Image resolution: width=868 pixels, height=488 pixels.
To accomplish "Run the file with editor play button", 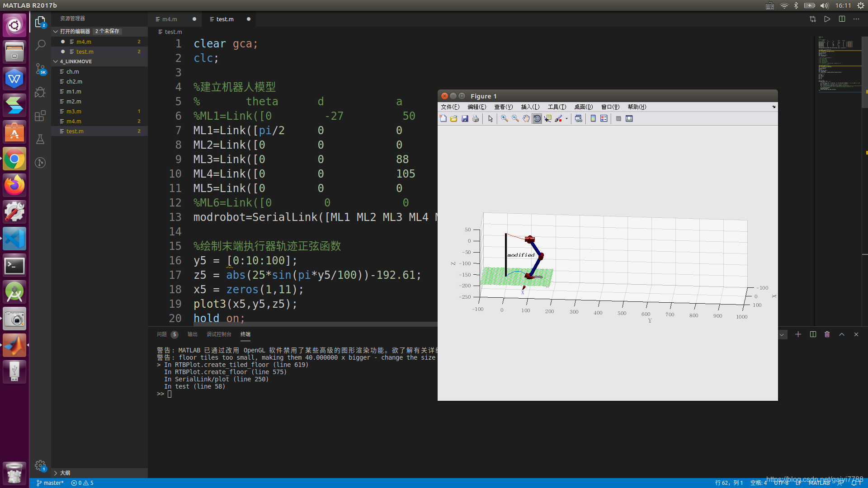I will (827, 19).
